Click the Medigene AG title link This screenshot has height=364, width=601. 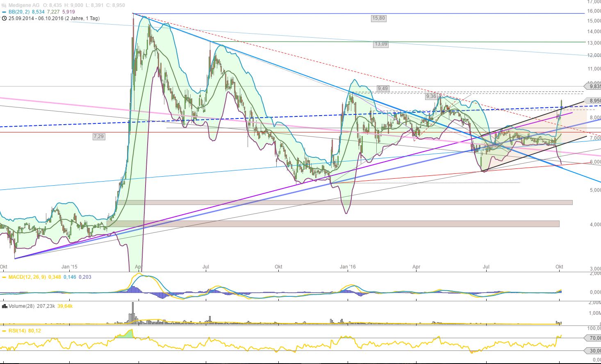(25, 5)
